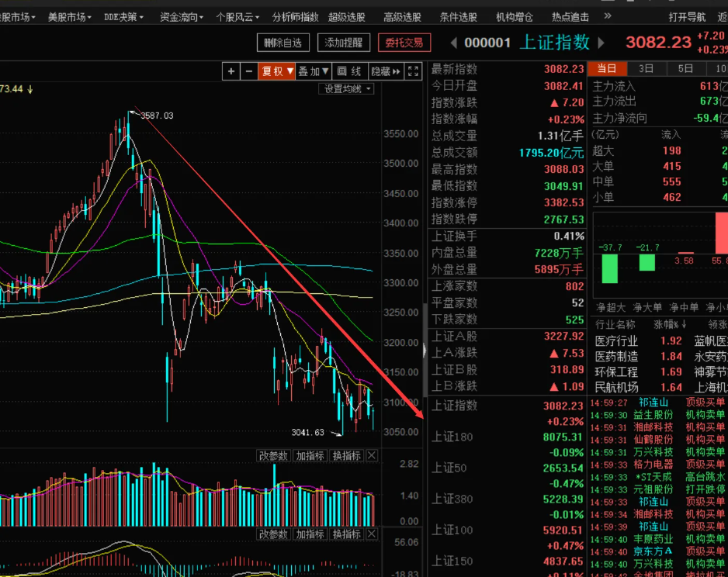Toggle fullscreen chart icon
728x577 pixels.
(413, 71)
